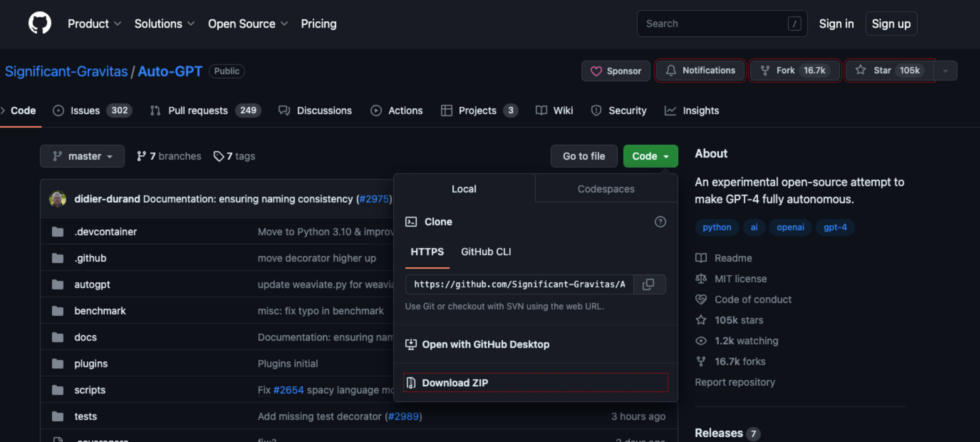Open the master branch selector dropdown
Viewport: 980px width, 442px height.
pos(82,156)
